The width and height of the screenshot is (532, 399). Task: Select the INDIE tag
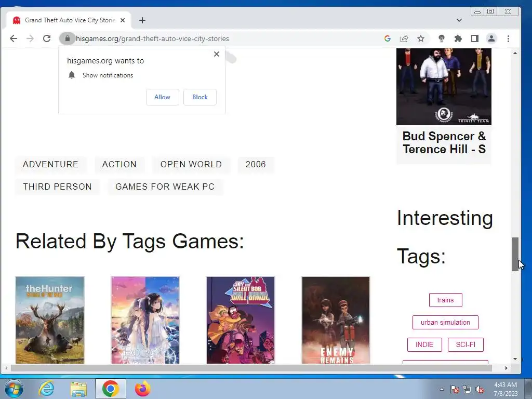pyautogui.click(x=424, y=345)
